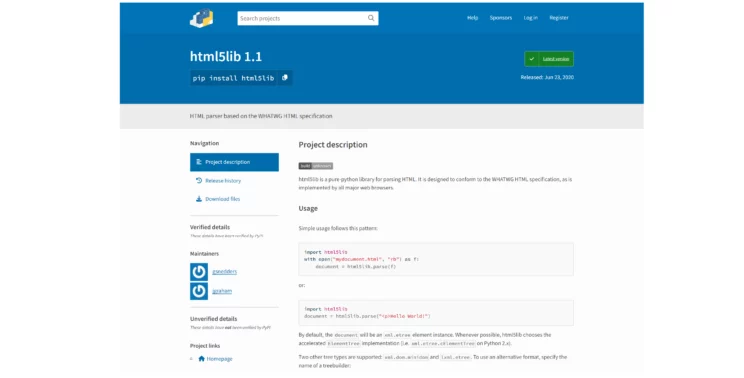Click the Latest version checkmark icon
The height and width of the screenshot is (378, 744).
pos(531,59)
